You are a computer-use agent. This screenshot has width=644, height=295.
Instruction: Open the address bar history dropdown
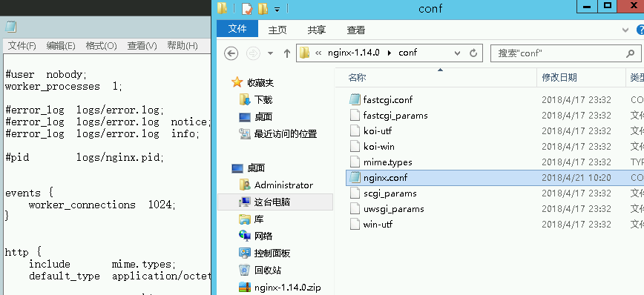[x=457, y=53]
